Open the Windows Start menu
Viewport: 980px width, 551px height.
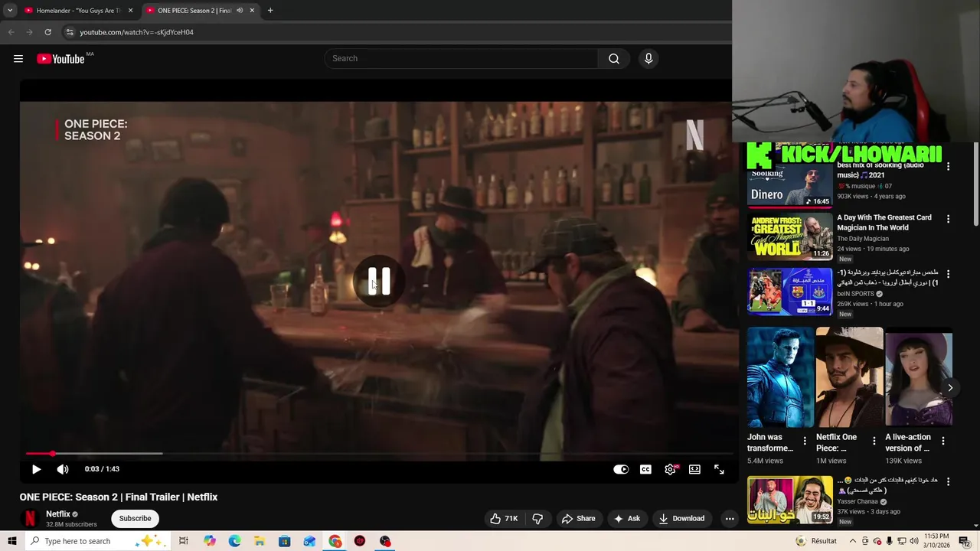pyautogui.click(x=11, y=541)
